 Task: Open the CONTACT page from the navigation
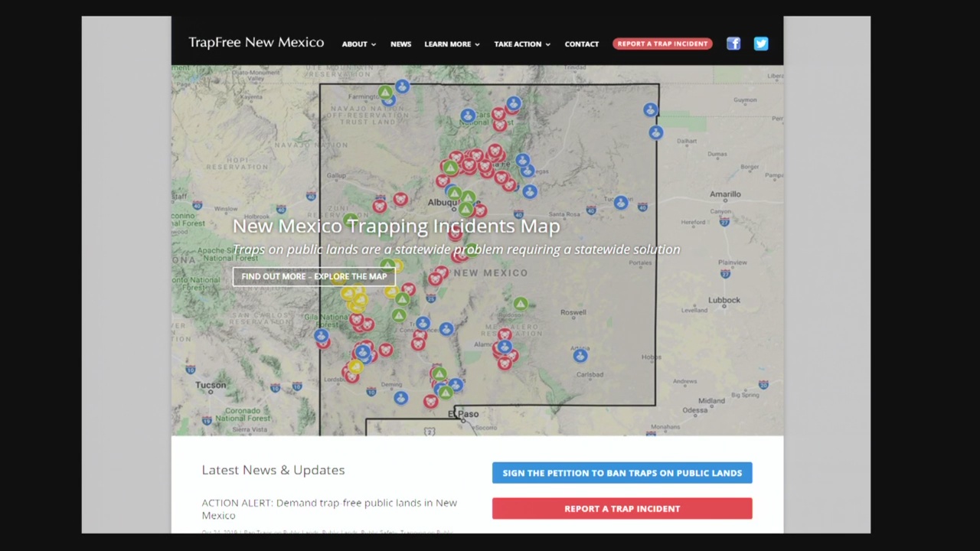(x=581, y=44)
